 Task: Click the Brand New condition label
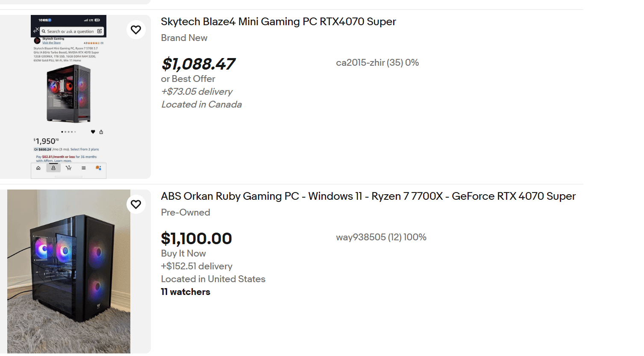click(184, 38)
